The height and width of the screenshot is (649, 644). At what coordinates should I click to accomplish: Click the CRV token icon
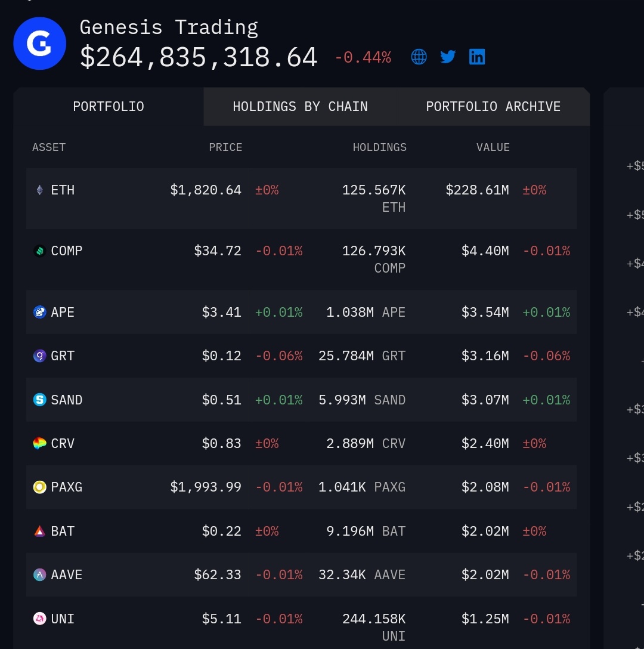[40, 444]
